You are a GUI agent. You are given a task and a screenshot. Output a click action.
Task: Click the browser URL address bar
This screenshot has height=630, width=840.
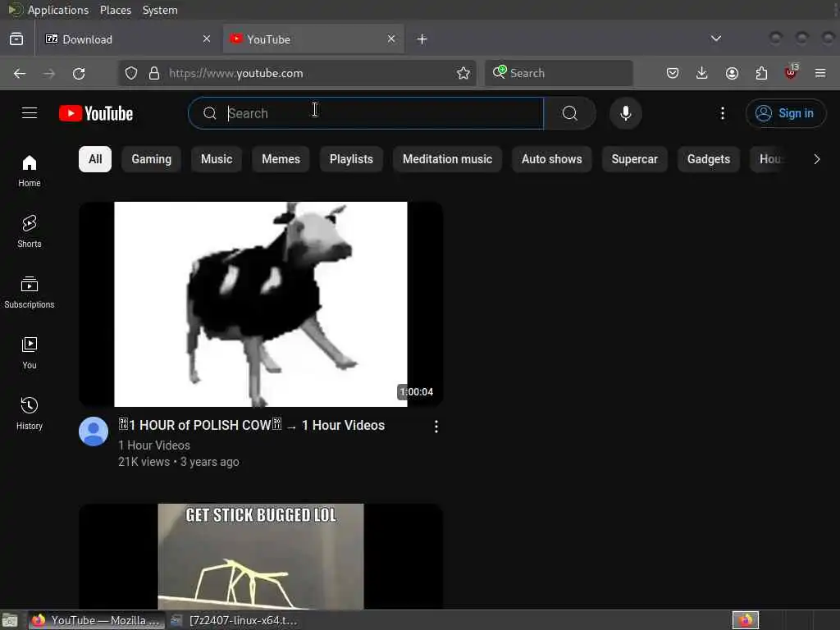pyautogui.click(x=297, y=73)
